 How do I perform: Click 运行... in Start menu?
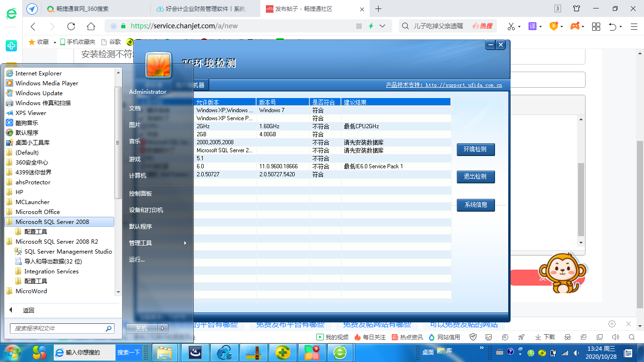click(x=137, y=259)
